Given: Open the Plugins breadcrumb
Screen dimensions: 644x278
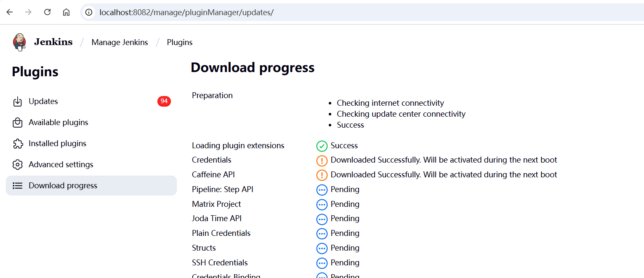Looking at the screenshot, I should pos(180,42).
